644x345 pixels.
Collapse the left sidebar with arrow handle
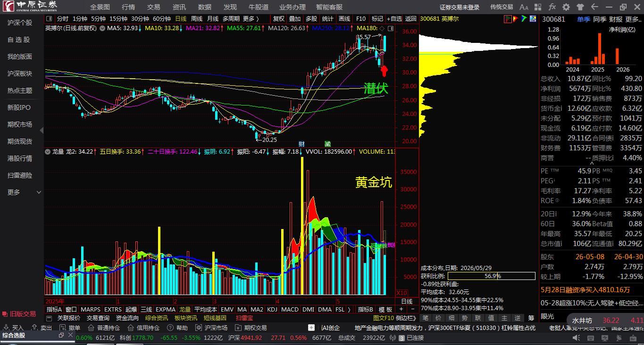tap(42, 130)
